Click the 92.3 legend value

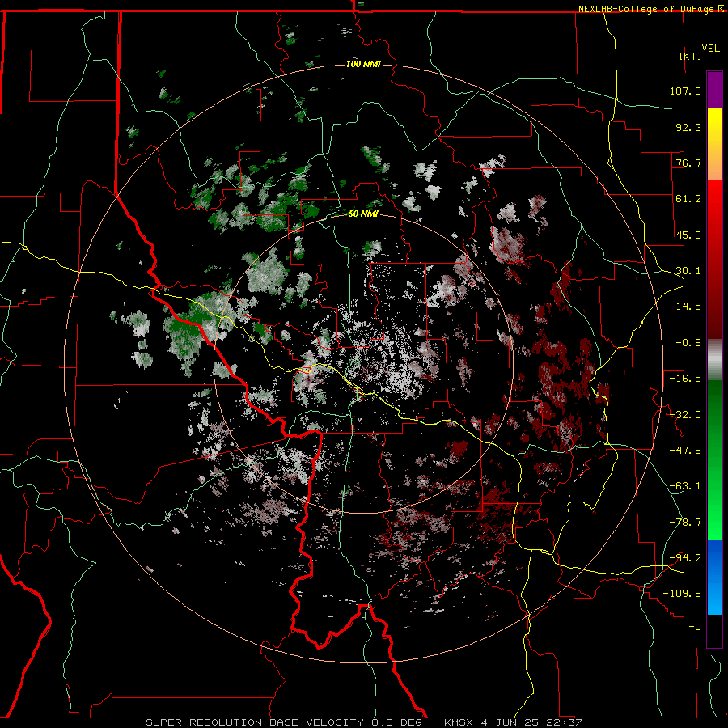688,127
